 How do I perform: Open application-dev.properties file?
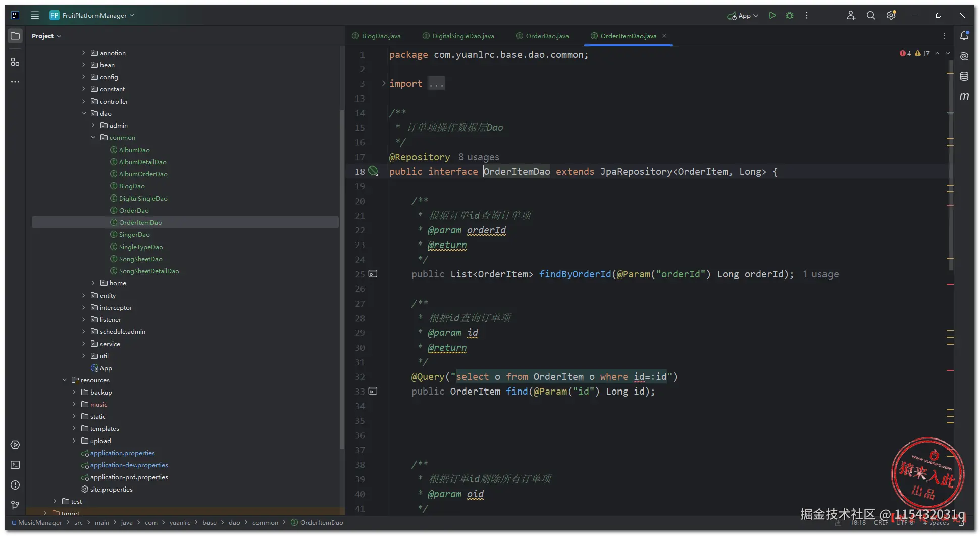click(x=129, y=465)
